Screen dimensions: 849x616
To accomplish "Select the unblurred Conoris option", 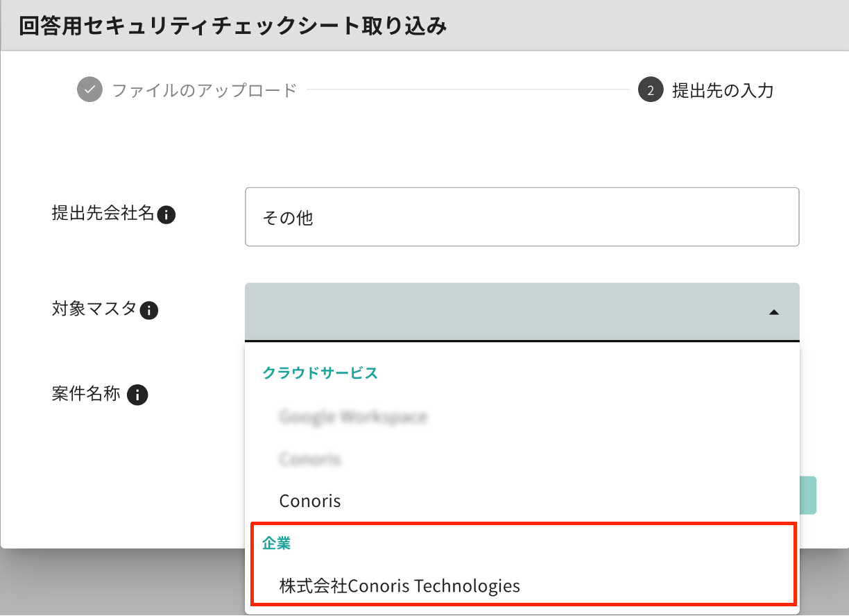I will pyautogui.click(x=309, y=501).
